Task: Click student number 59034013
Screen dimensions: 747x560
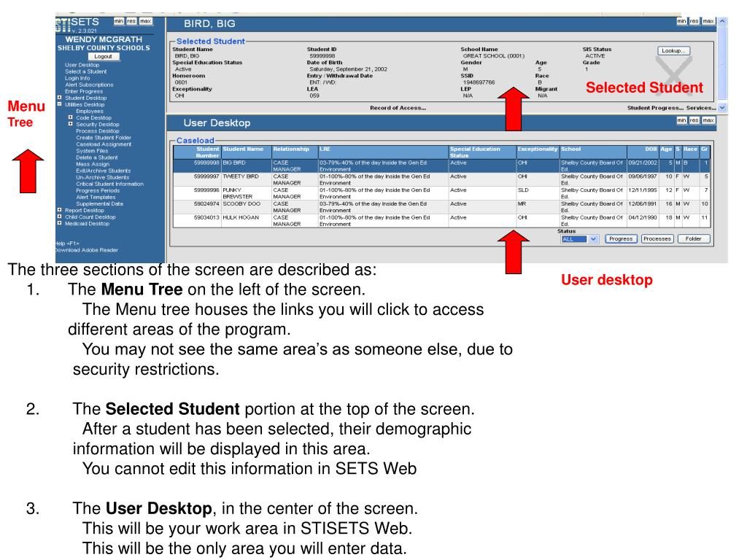Action: [x=206, y=217]
